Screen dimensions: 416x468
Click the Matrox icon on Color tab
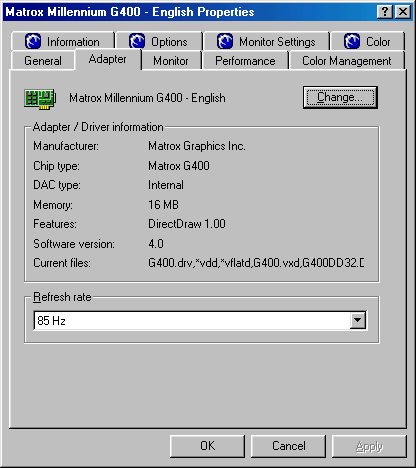coord(352,42)
